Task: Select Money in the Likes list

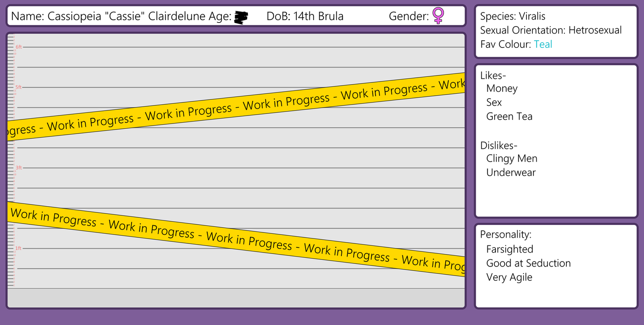Action: (x=502, y=88)
